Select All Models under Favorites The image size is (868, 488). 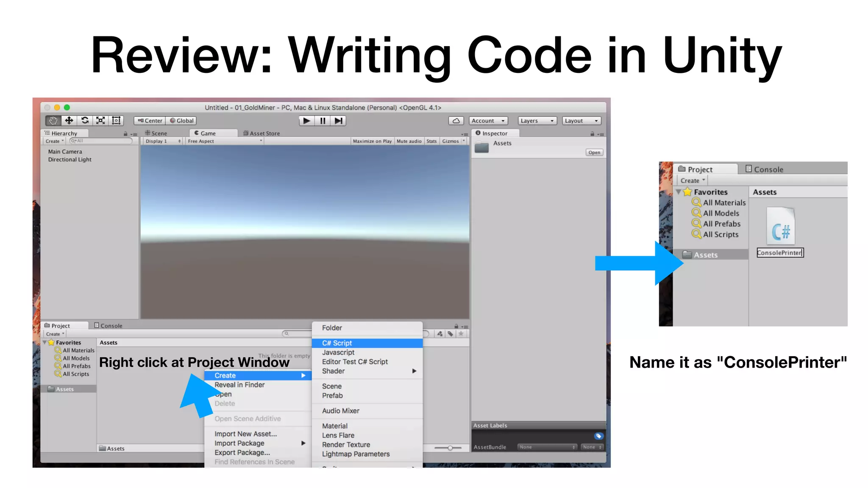coord(72,358)
